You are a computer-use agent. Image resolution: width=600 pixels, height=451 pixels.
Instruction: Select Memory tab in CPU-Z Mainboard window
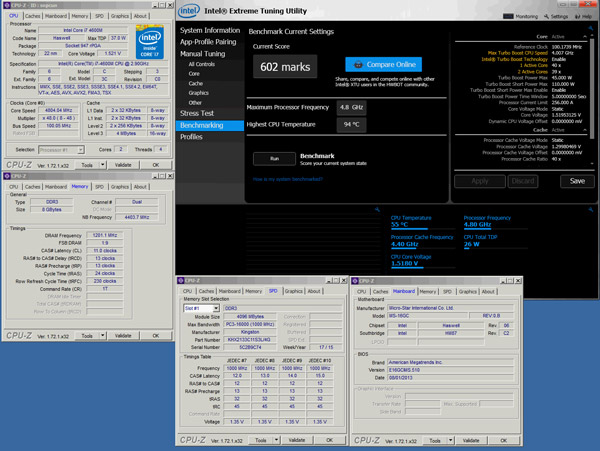[428, 291]
